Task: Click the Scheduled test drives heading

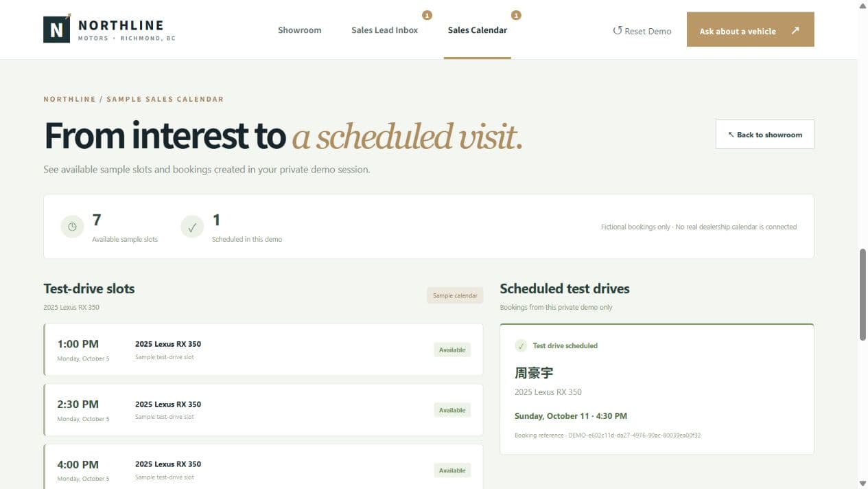Action: [565, 288]
